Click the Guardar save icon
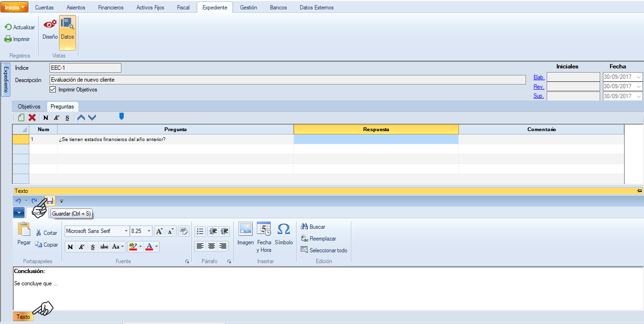 click(50, 201)
